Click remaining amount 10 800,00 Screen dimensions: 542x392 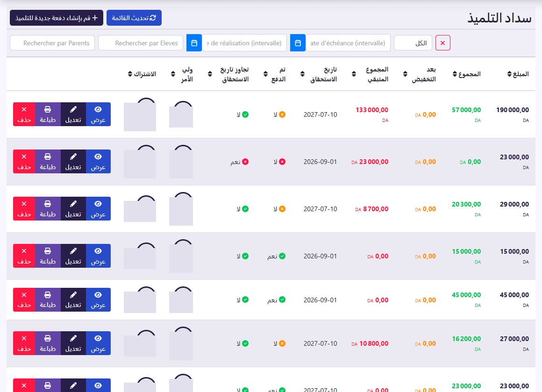click(x=374, y=343)
